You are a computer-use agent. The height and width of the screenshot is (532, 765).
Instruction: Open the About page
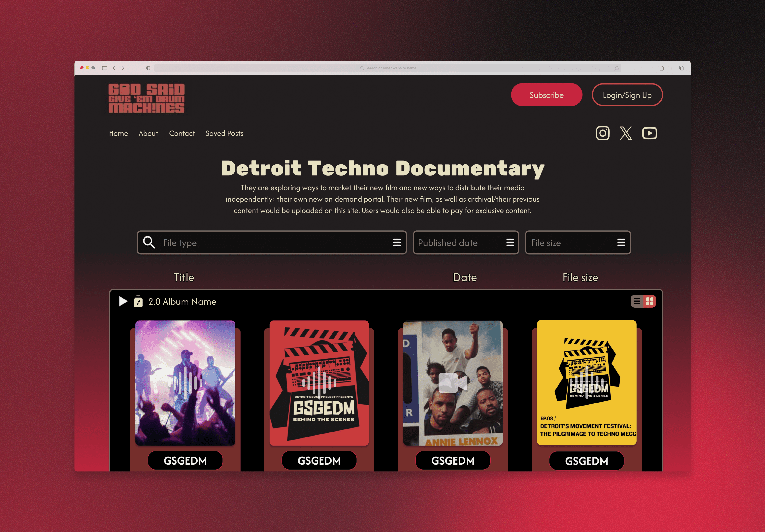pos(148,133)
